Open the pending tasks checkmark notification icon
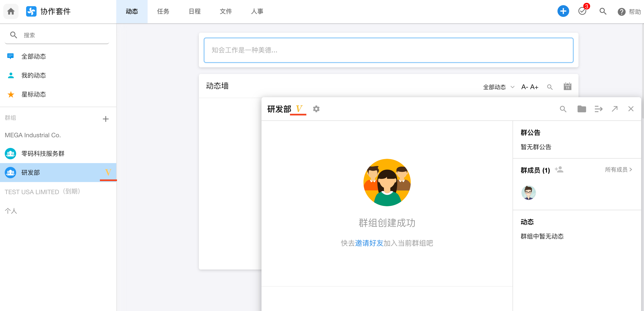This screenshot has height=311, width=644. [x=582, y=11]
